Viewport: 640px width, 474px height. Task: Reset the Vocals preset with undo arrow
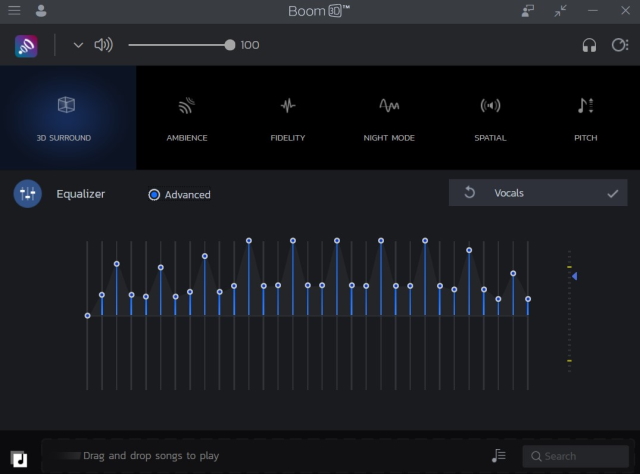469,192
